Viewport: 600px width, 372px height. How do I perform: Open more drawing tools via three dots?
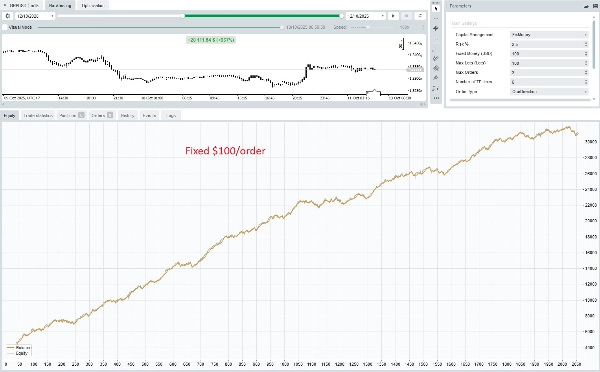coord(436,98)
